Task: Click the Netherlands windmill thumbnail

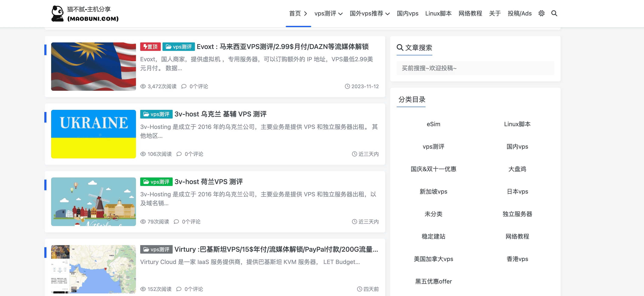Action: (x=93, y=201)
